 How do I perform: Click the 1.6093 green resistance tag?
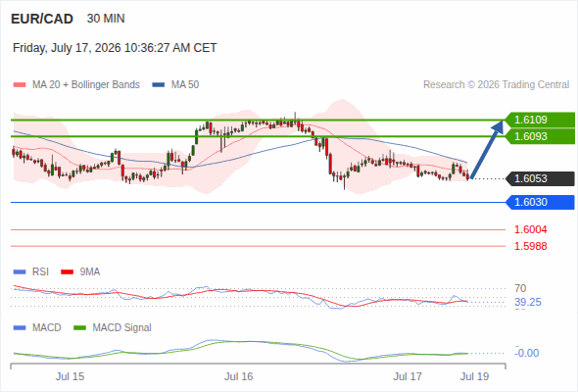540,136
